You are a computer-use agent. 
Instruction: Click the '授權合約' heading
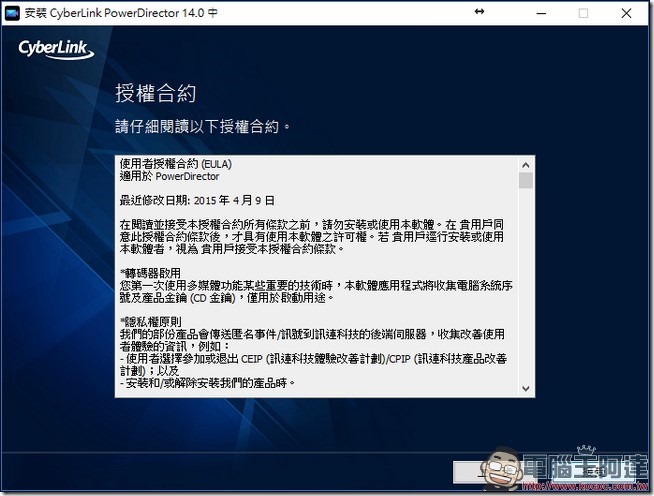click(156, 93)
